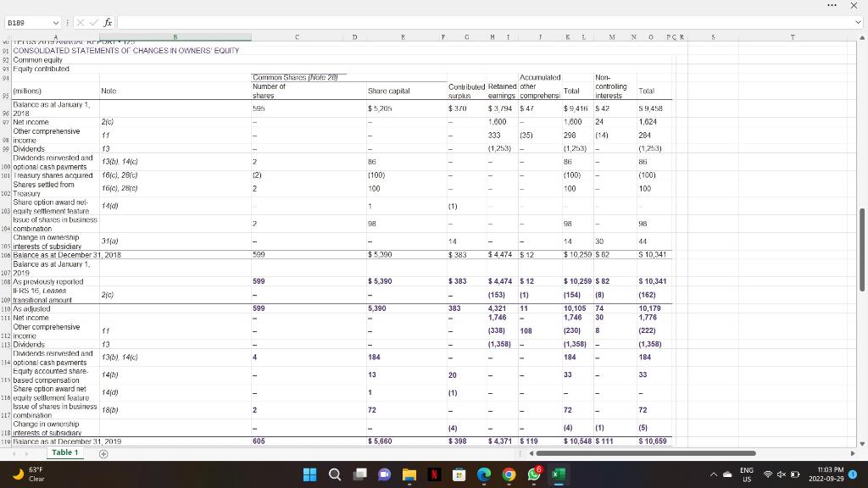Click the Cancel (X) icon beside formula bar
The image size is (868, 488).
click(80, 22)
